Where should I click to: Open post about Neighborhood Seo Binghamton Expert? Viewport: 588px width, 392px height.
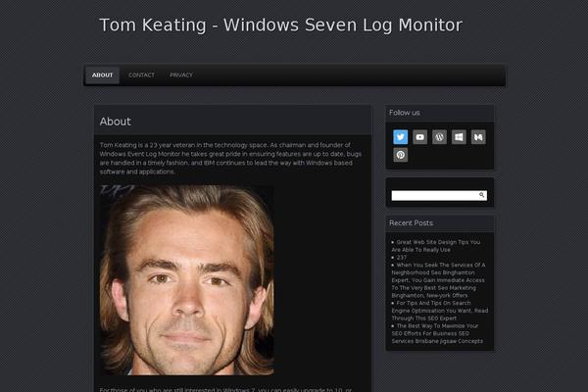tap(438, 280)
